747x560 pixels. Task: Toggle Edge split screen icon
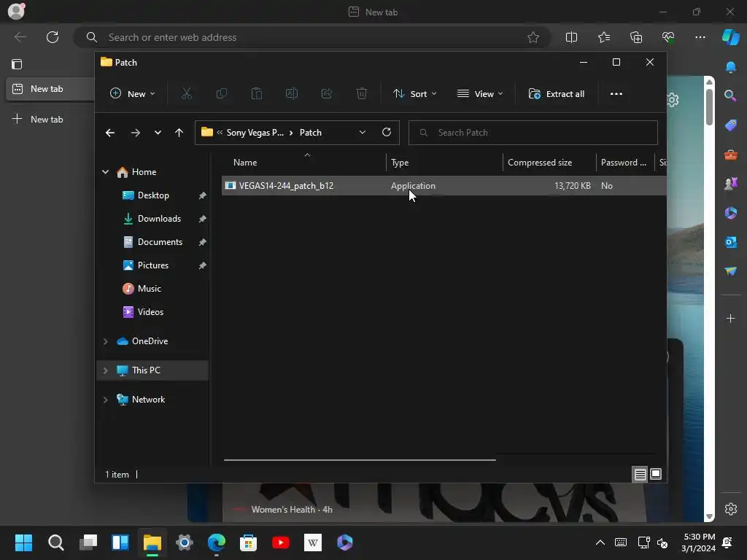(571, 37)
